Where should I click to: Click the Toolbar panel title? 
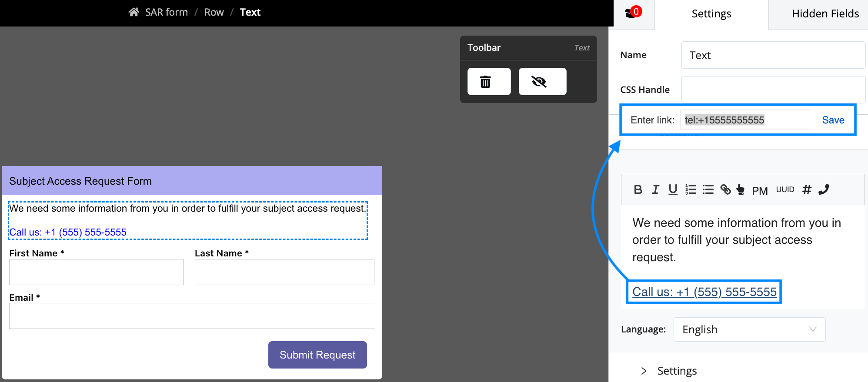coord(484,48)
